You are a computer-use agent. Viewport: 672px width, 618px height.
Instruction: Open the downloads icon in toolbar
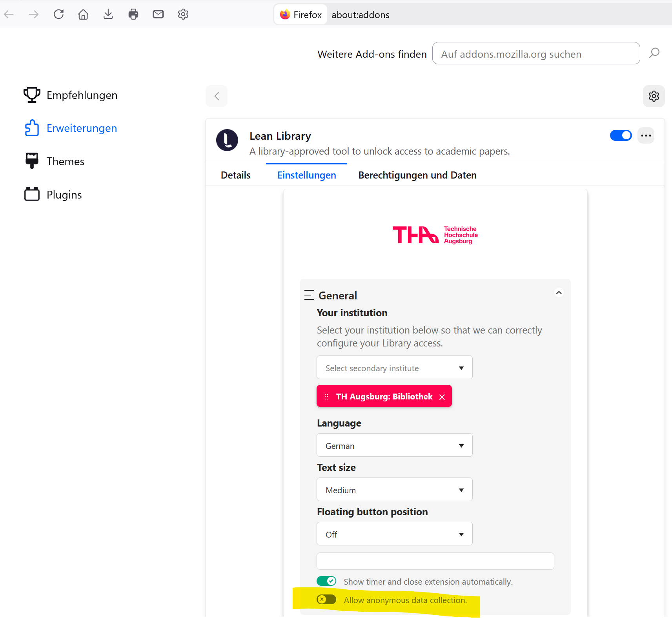tap(108, 15)
